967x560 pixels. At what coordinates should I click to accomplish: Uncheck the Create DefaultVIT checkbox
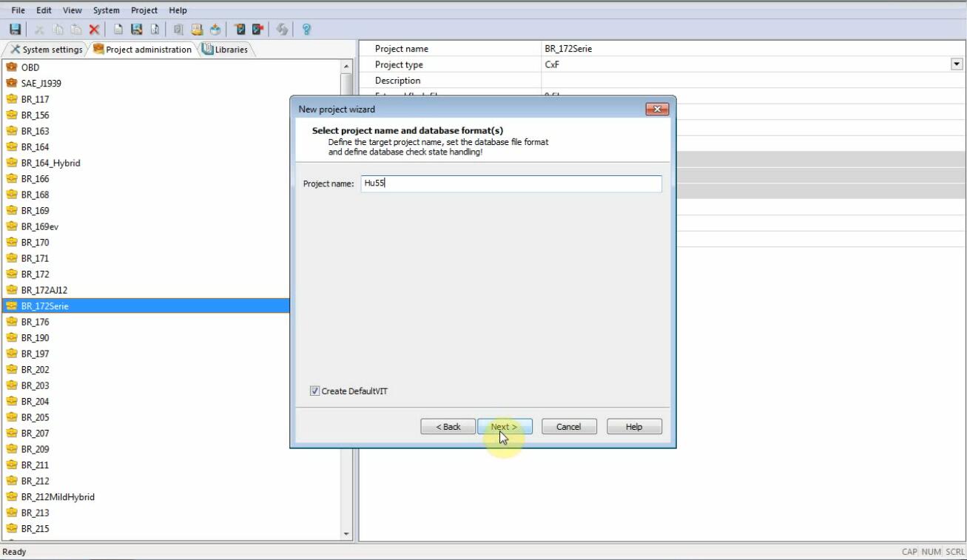[315, 391]
